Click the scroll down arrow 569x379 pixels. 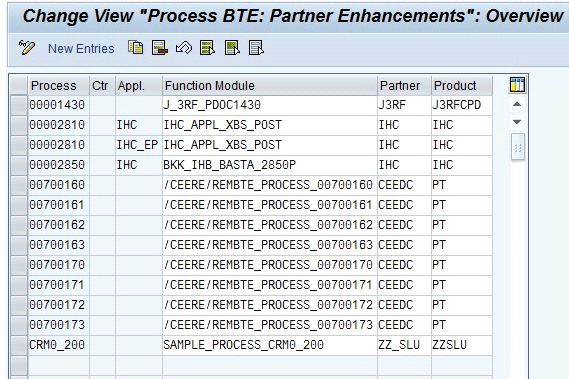[517, 122]
